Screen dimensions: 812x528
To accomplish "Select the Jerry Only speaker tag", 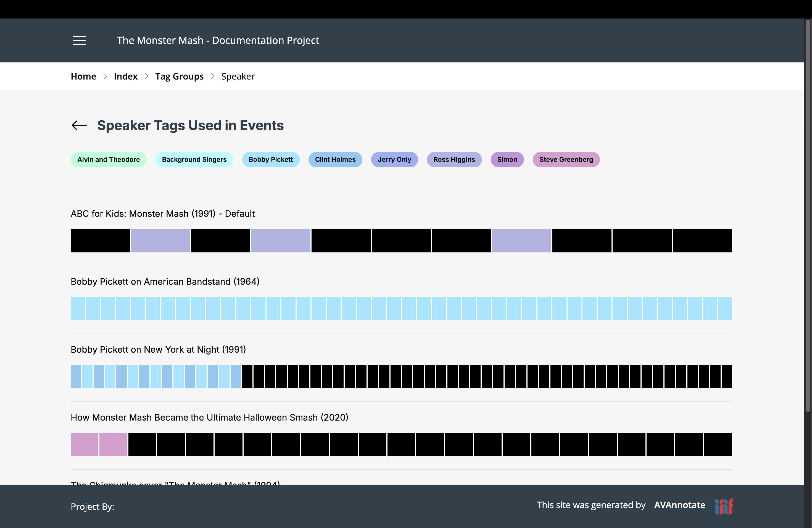I will 394,160.
